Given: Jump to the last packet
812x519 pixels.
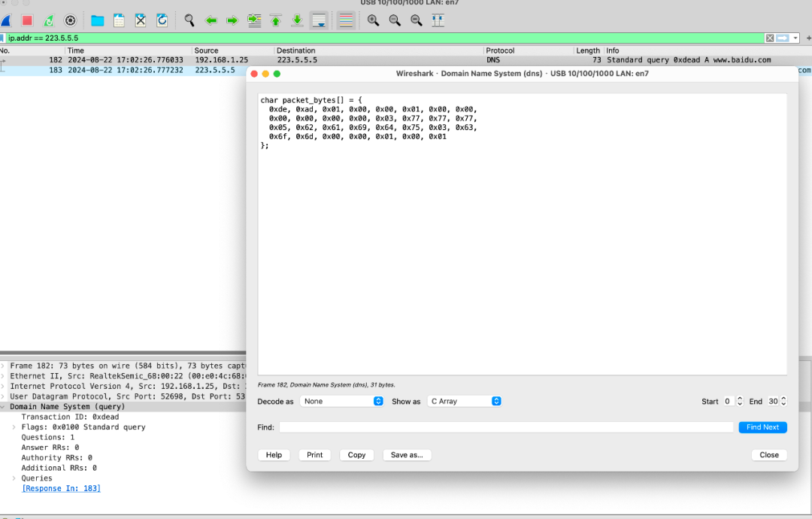Looking at the screenshot, I should tap(297, 20).
